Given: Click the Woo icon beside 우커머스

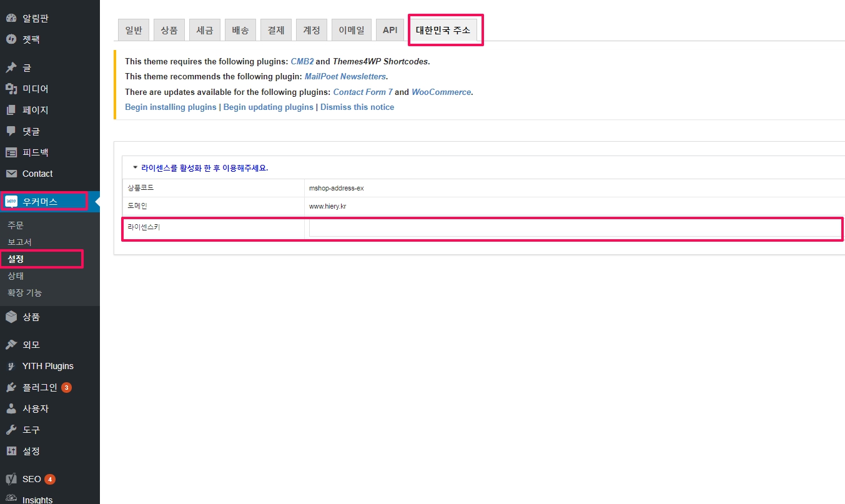Looking at the screenshot, I should pyautogui.click(x=11, y=202).
